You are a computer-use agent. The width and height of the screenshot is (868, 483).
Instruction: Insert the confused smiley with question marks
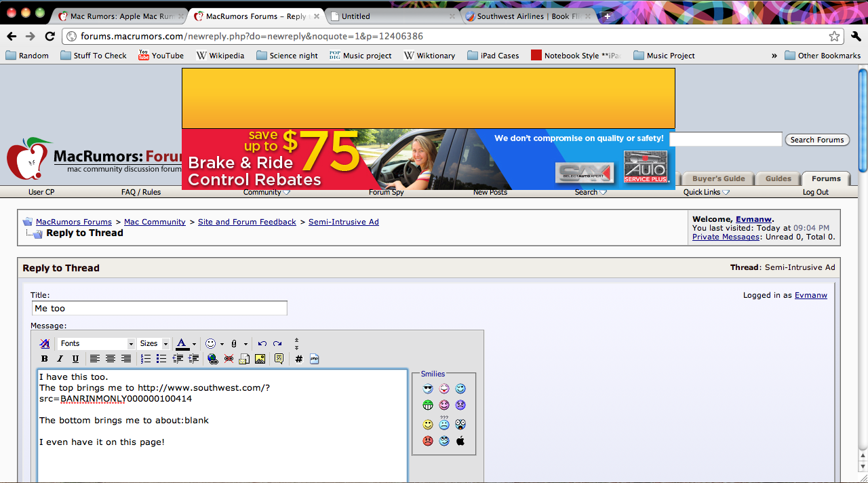pyautogui.click(x=444, y=423)
